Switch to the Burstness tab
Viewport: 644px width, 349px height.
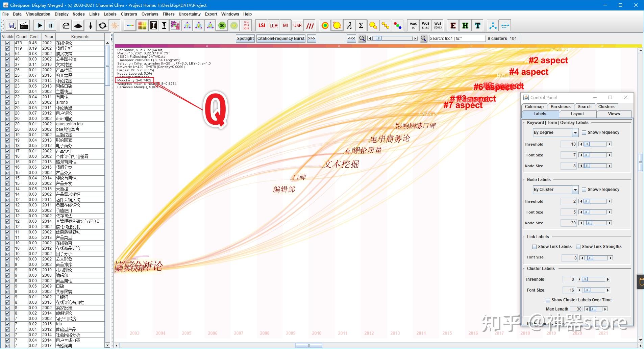pos(560,107)
